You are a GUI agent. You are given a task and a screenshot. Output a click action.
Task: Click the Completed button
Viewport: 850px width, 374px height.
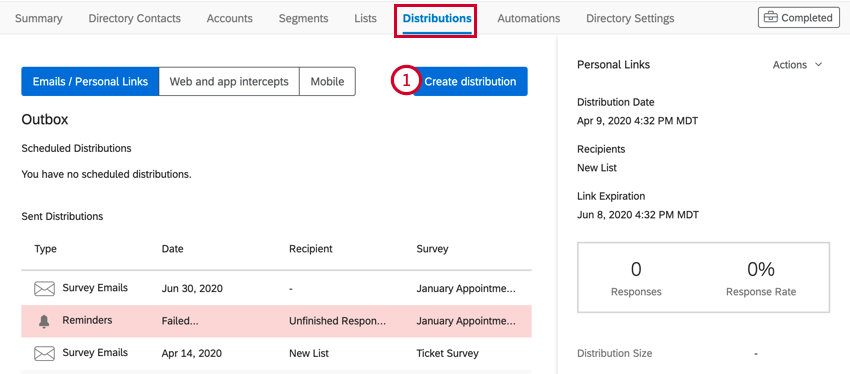click(798, 18)
